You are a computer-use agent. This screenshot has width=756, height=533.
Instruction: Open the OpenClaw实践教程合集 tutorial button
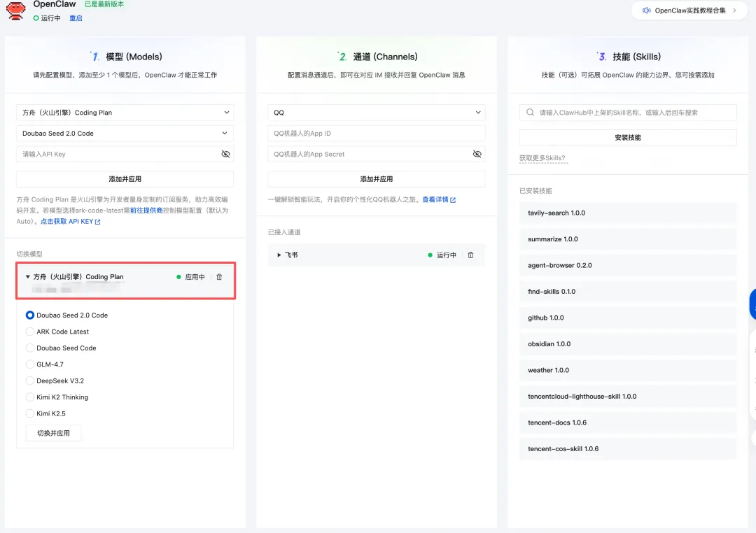[689, 10]
